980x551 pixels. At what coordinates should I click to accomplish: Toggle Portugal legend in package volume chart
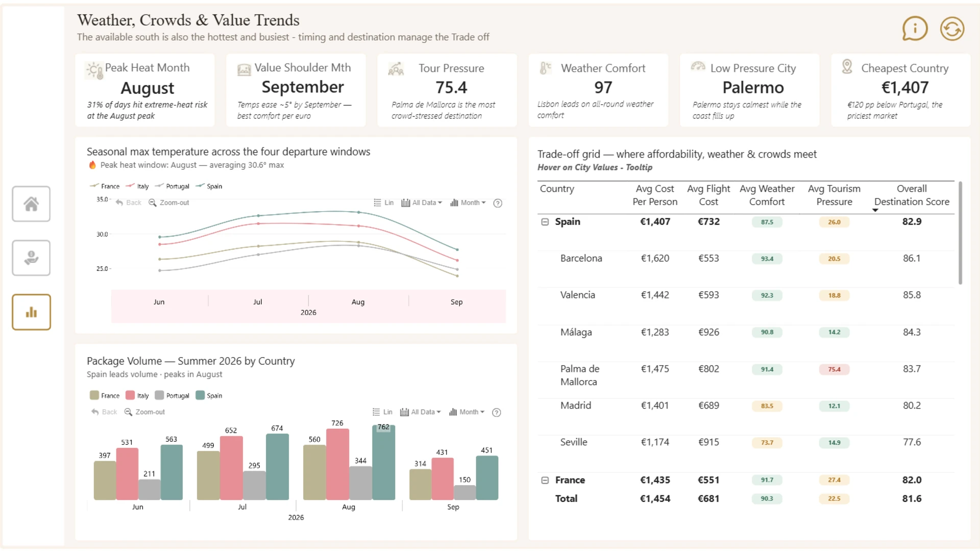(x=172, y=395)
